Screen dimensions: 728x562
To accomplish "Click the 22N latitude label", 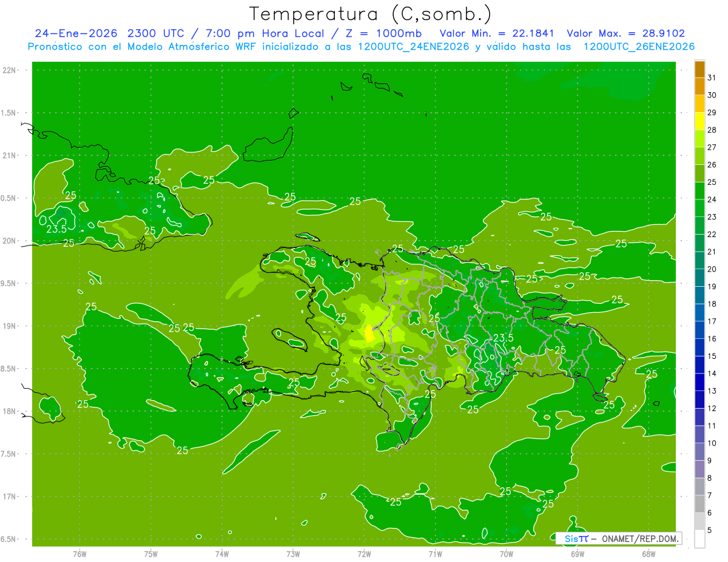I will pos(10,70).
